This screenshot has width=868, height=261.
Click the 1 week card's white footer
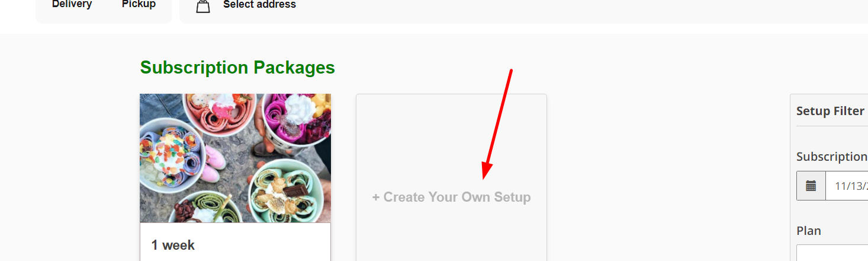pos(235,242)
